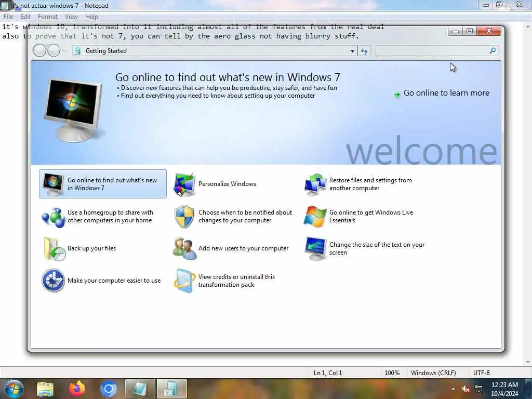Click the Notepad title bar icon

(x=4, y=5)
